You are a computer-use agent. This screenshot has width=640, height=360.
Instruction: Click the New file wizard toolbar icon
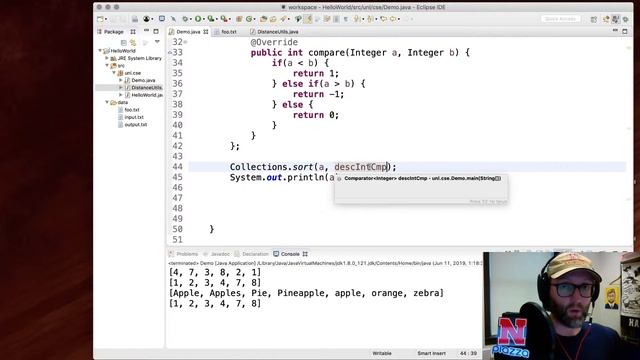click(x=100, y=19)
